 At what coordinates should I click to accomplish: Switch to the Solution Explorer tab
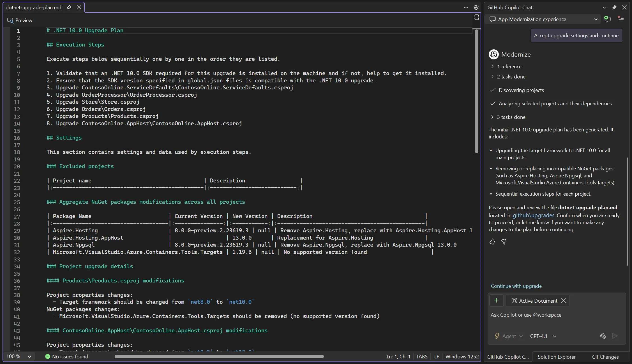tap(556, 357)
